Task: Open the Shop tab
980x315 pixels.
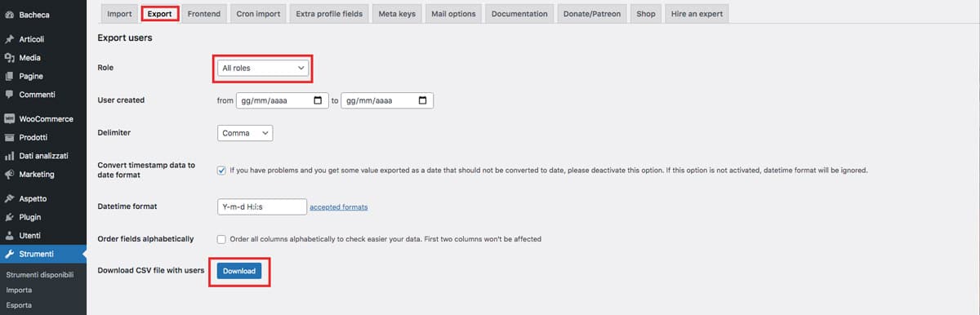Action: [x=646, y=14]
